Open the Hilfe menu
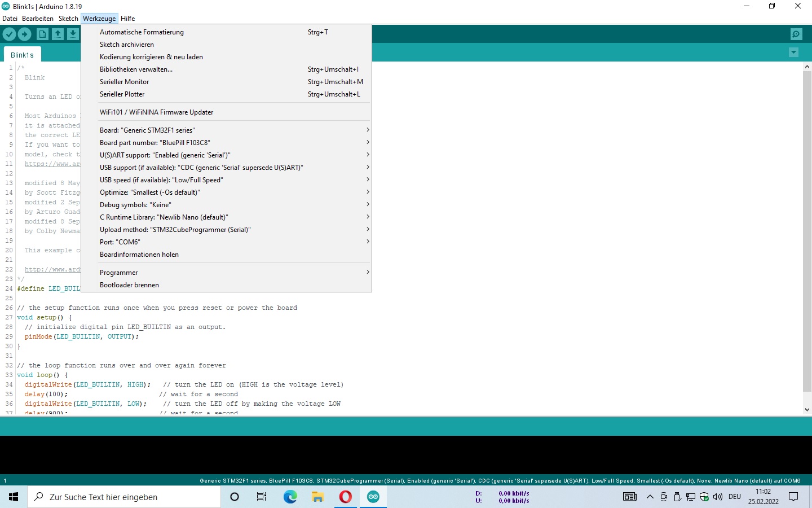The image size is (812, 508). [x=128, y=19]
